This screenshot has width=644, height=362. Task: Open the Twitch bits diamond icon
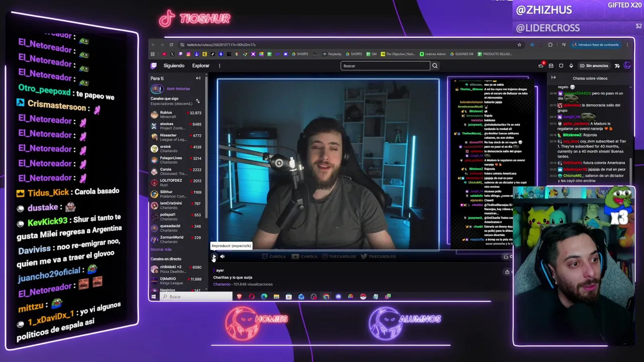tap(571, 65)
